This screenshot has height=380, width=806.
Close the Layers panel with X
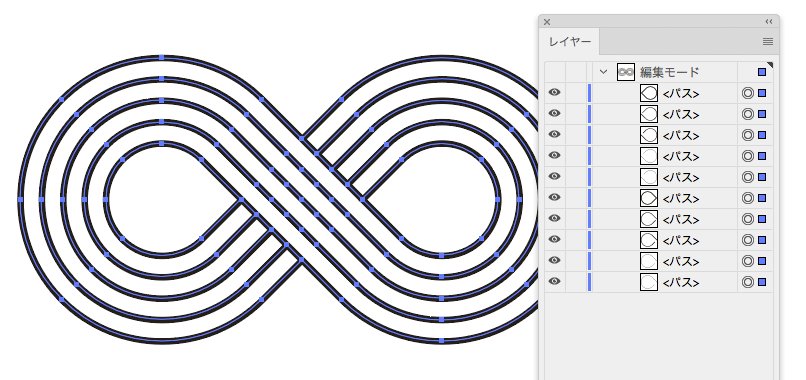click(x=547, y=22)
